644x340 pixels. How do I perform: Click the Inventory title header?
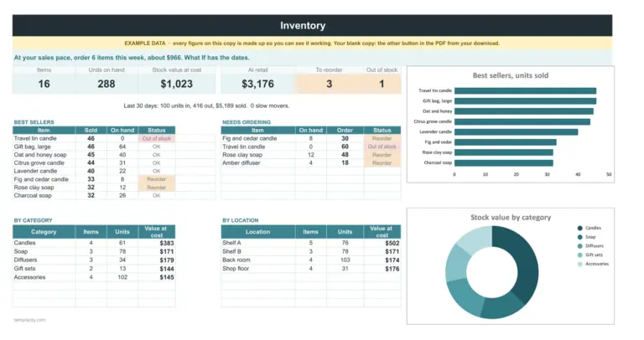pyautogui.click(x=303, y=25)
